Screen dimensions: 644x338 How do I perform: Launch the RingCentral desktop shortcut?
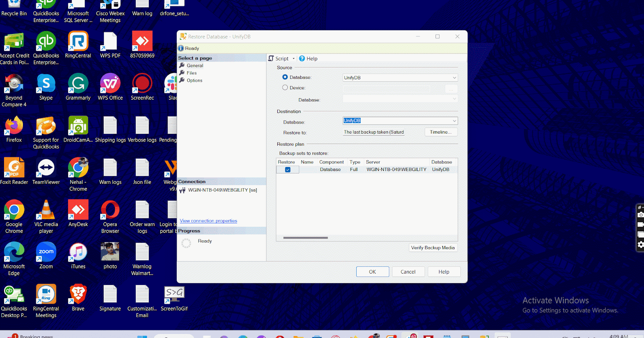(78, 45)
